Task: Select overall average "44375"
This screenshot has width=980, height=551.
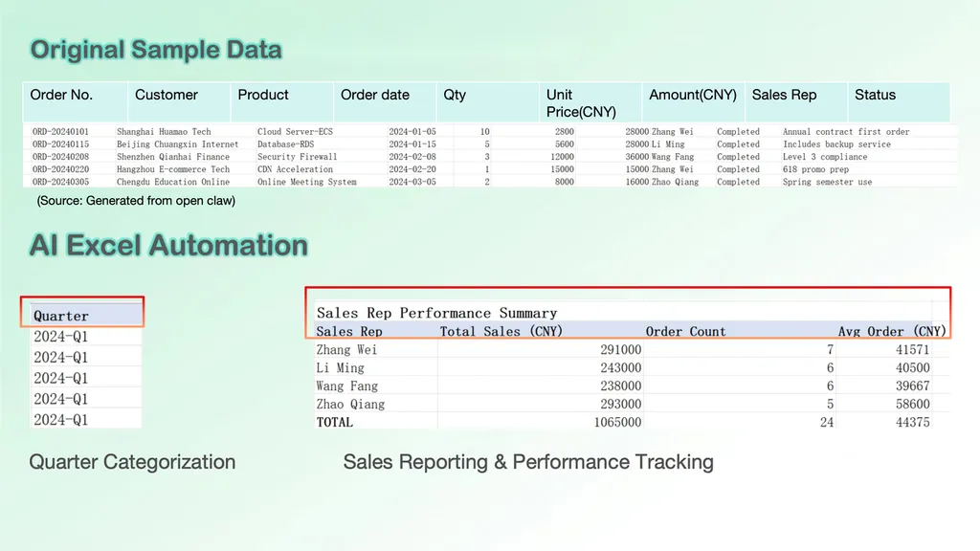Action: click(912, 422)
